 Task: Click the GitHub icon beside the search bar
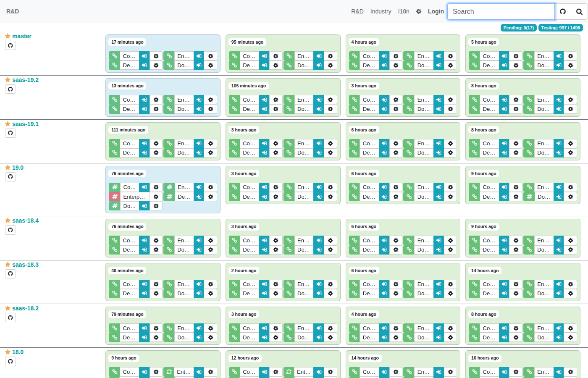(563, 11)
